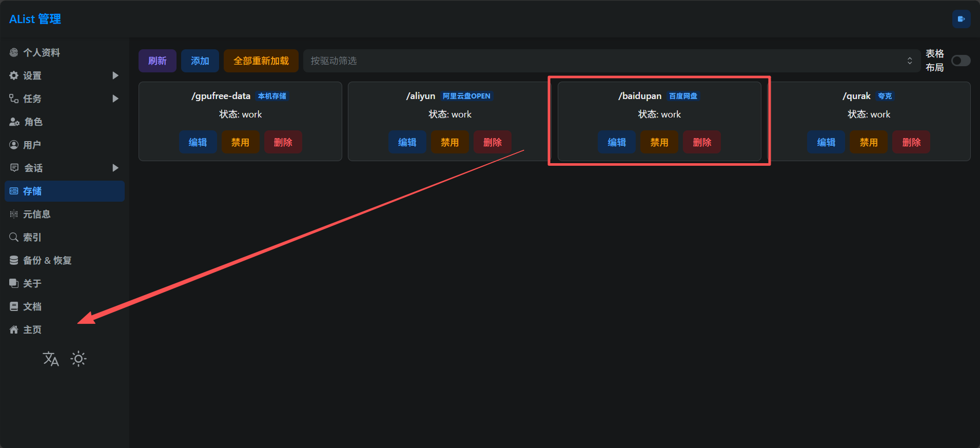
Task: Click the logout icon in top-right corner
Action: point(961,20)
